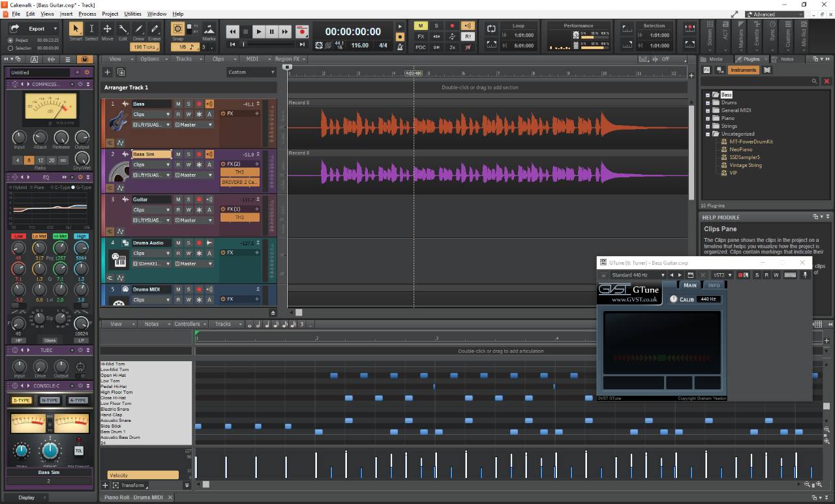Add an effect to the Bass FX rack
The width and height of the screenshot is (835, 504).
(x=256, y=113)
